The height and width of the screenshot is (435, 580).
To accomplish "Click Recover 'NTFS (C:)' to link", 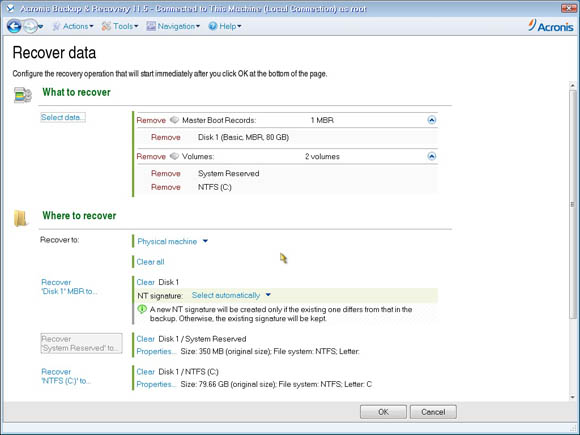I will pos(66,376).
